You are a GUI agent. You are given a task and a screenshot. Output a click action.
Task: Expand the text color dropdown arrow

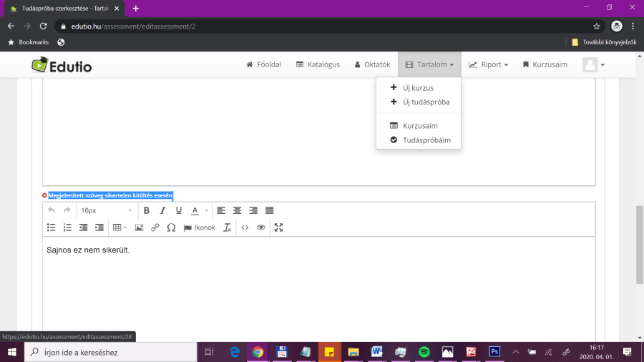click(207, 210)
